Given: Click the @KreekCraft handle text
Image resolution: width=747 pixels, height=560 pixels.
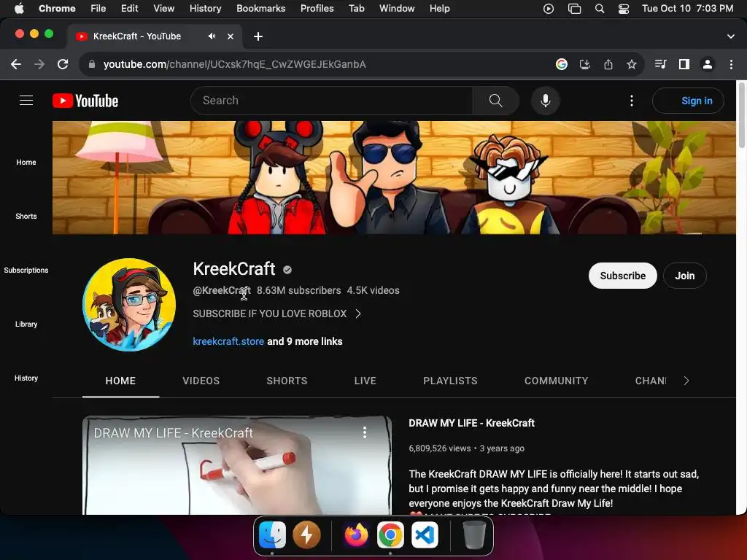Looking at the screenshot, I should tap(222, 290).
